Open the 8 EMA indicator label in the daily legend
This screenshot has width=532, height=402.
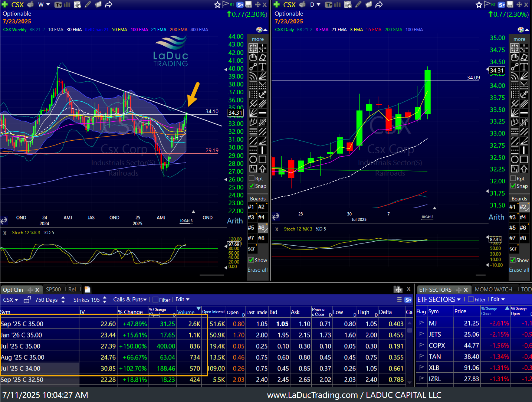tap(322, 30)
